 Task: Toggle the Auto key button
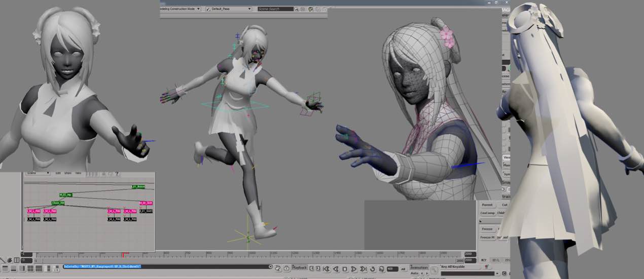[414, 273]
